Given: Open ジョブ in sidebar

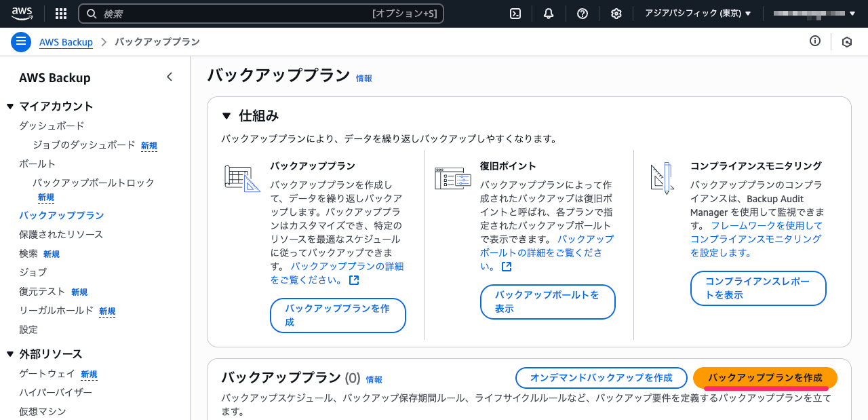Looking at the screenshot, I should 33,272.
